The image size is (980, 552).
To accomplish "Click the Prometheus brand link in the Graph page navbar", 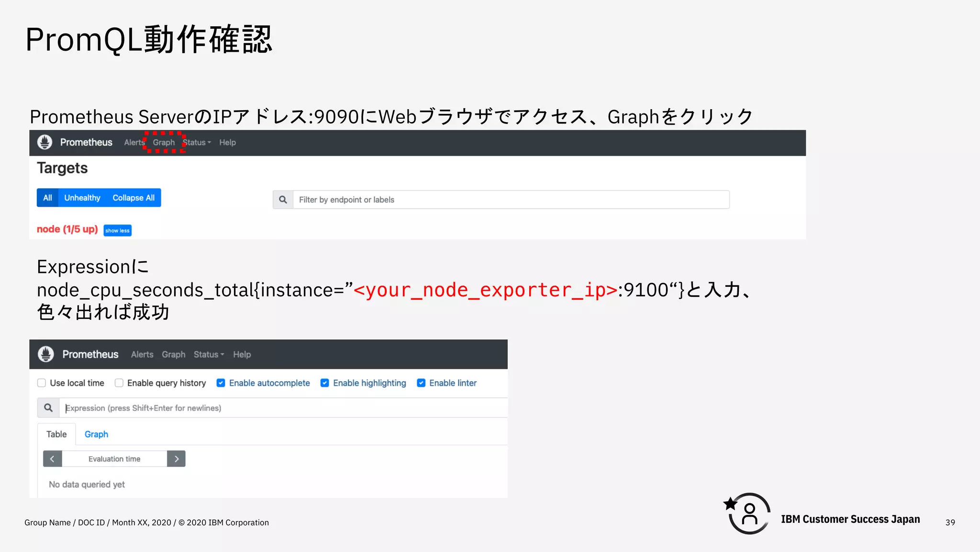I will click(90, 354).
